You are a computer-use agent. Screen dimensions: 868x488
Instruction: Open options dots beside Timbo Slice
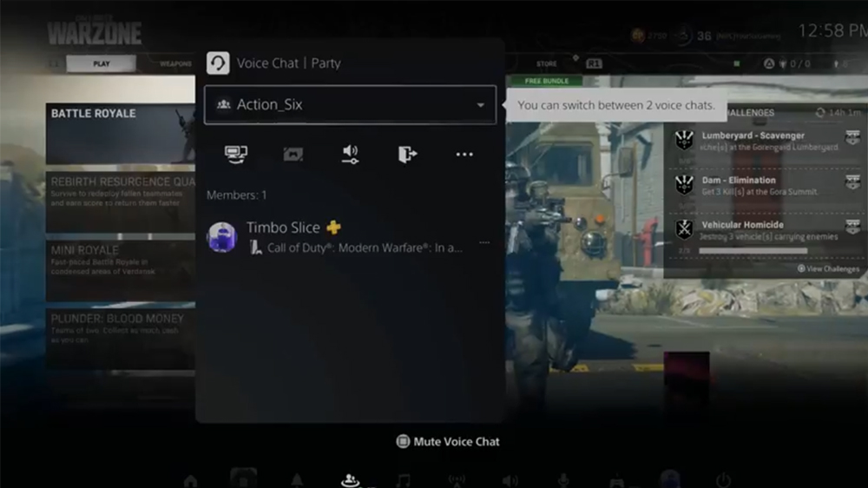[x=484, y=242]
